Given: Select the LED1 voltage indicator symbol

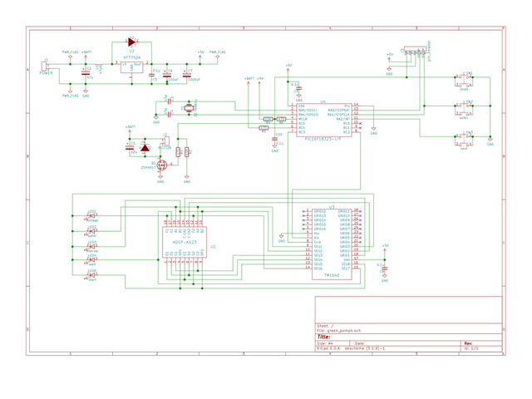Looking at the screenshot, I should pos(91,216).
